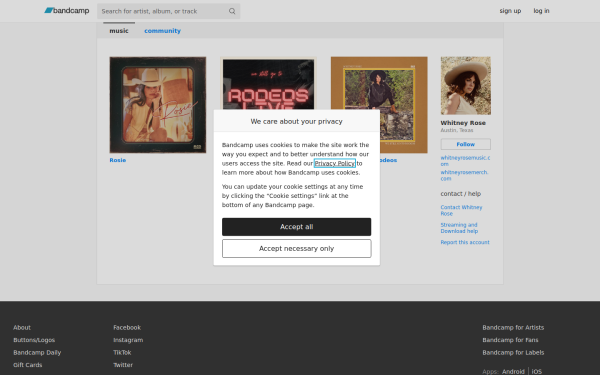Open the Facebook footer link

click(127, 328)
